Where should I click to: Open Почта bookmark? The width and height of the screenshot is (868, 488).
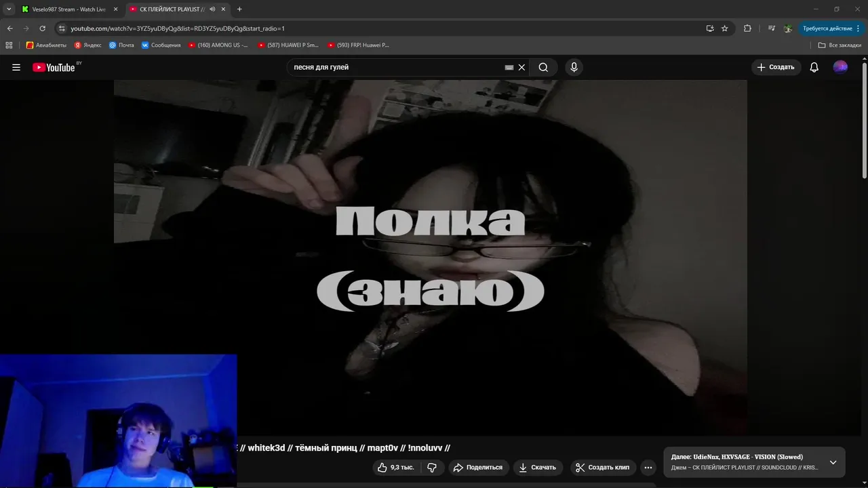pyautogui.click(x=122, y=45)
